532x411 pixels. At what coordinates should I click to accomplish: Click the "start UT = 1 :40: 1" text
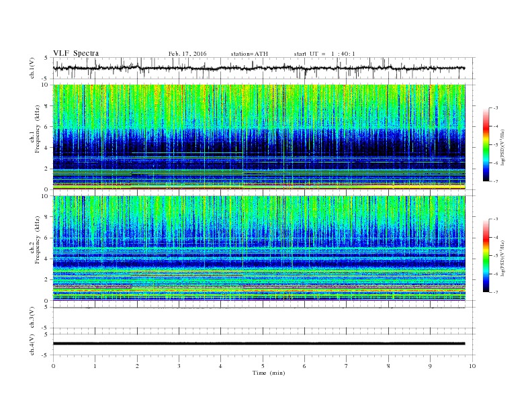(x=324, y=54)
